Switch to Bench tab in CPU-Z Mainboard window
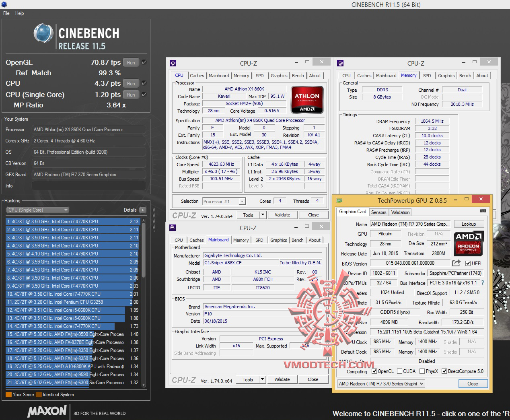Screen dimensions: 510x420 click(298, 240)
